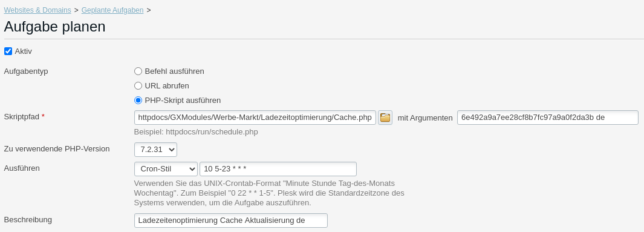Open the PHP version 7.2.31 dropdown
Image resolution: width=644 pixels, height=232 pixels.
(155, 150)
